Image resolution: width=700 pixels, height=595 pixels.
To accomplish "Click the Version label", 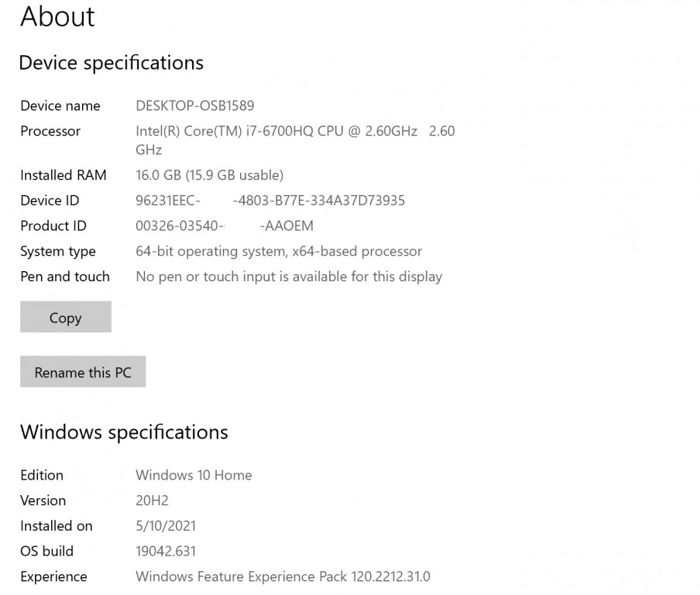I will pyautogui.click(x=43, y=500).
